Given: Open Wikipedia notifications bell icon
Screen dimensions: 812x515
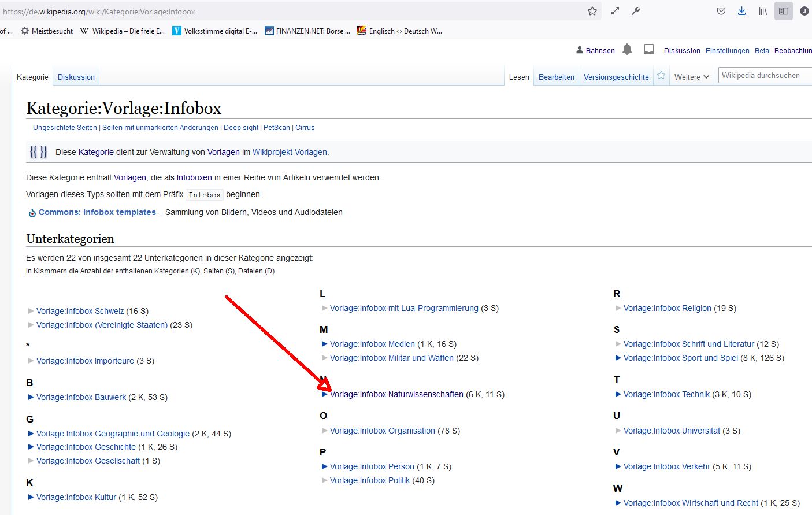Looking at the screenshot, I should point(627,50).
